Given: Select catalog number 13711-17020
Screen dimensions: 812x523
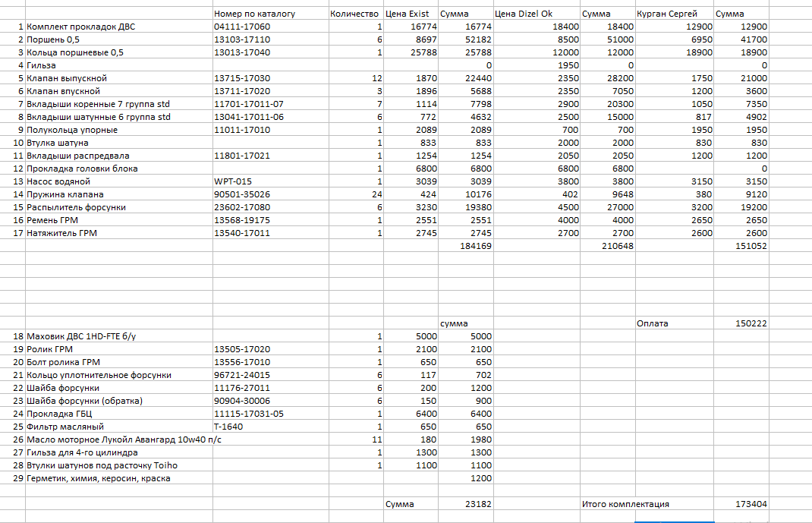Looking at the screenshot, I should [271, 91].
